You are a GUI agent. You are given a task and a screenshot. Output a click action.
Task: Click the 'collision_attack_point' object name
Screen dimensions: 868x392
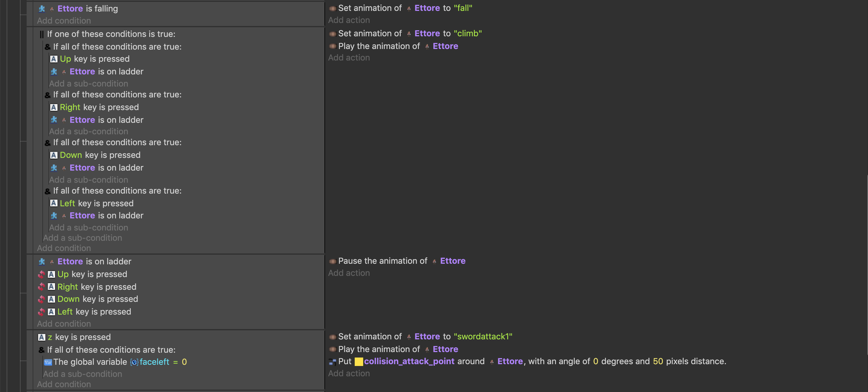point(409,361)
